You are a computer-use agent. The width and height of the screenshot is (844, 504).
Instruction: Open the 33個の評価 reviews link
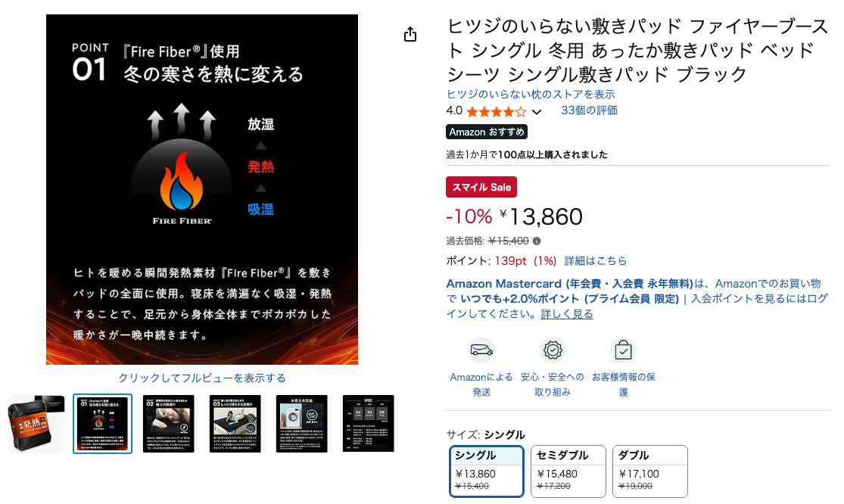coord(589,110)
